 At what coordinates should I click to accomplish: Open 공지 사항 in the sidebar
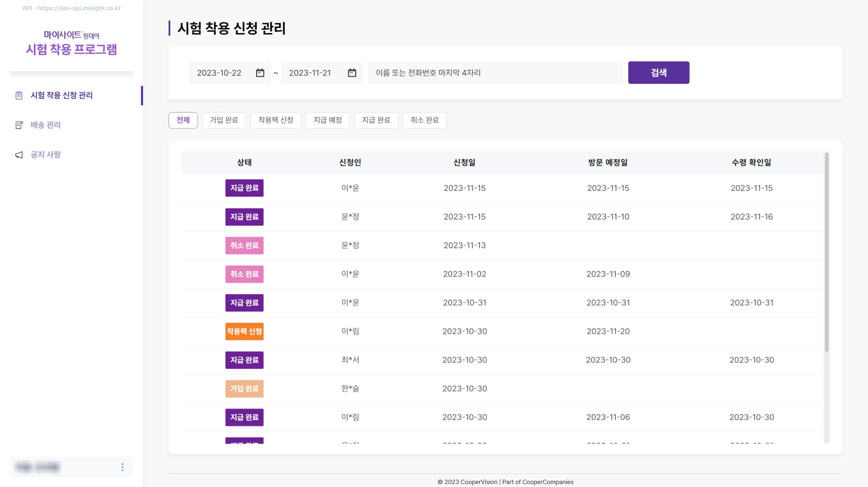(46, 155)
